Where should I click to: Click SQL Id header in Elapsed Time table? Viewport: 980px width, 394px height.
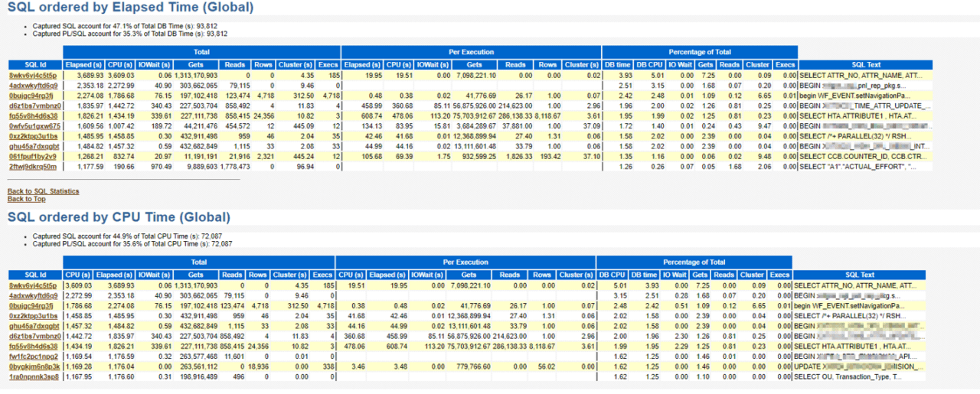(35, 65)
